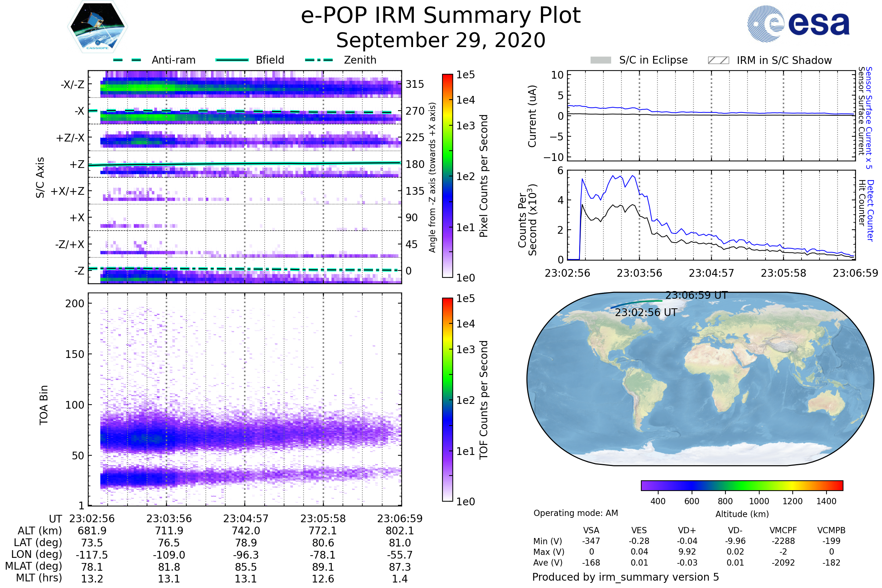Click the Produced by irm_summary version 5 text
Image resolution: width=882 pixels, height=588 pixels.
click(x=625, y=577)
